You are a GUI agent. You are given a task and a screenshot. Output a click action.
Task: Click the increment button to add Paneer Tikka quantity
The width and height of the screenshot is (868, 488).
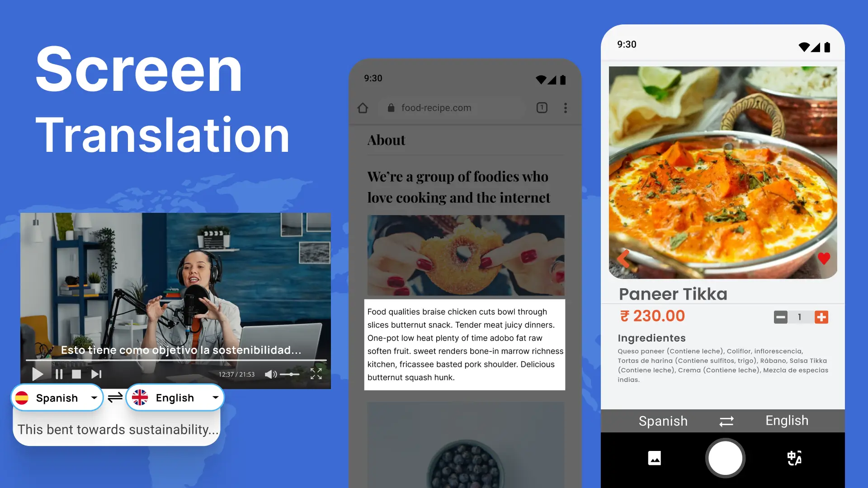point(821,316)
